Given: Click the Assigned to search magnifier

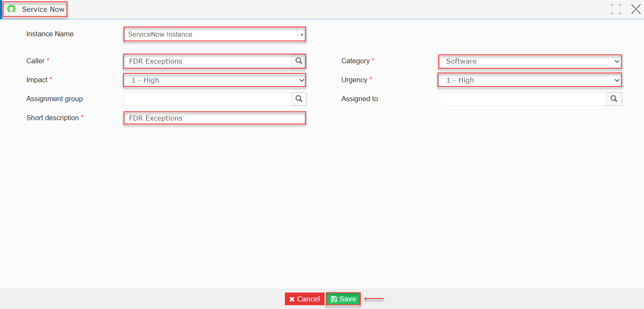Looking at the screenshot, I should pyautogui.click(x=614, y=99).
